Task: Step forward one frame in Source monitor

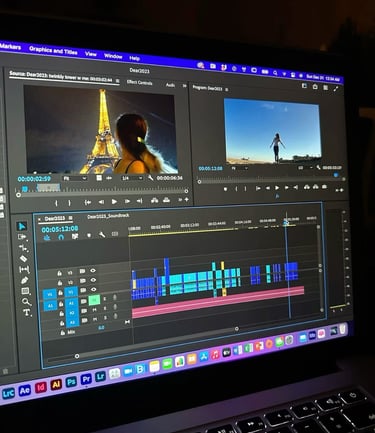Action: (127, 201)
